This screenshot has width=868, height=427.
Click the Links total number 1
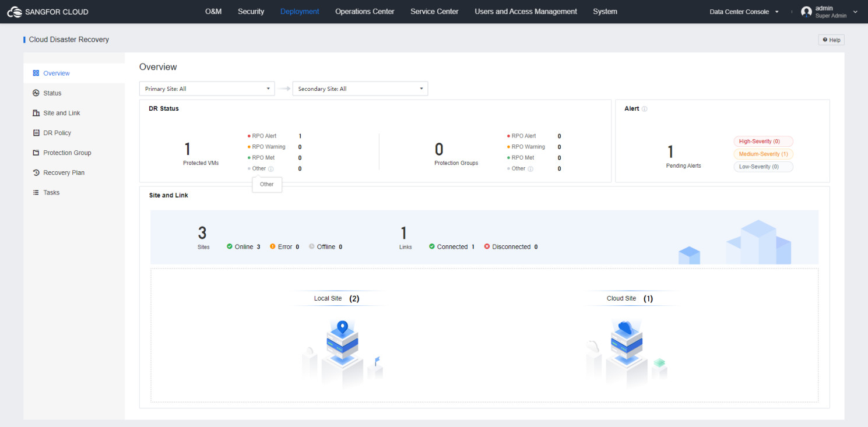click(404, 233)
